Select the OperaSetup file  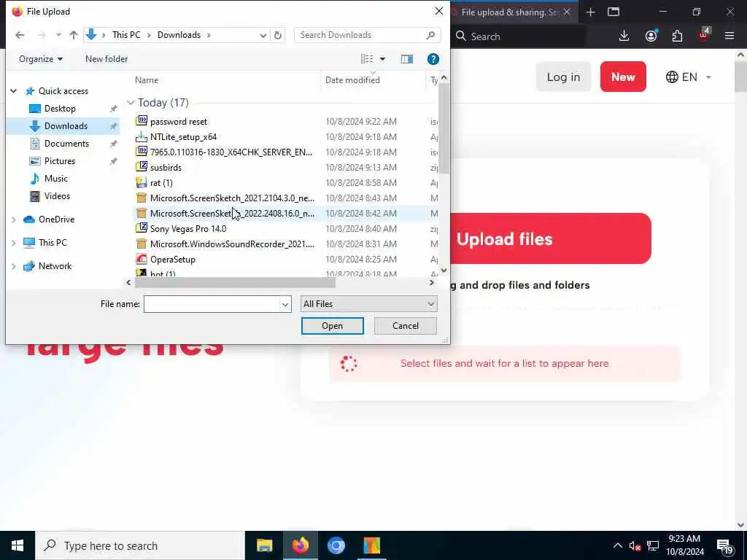point(172,260)
